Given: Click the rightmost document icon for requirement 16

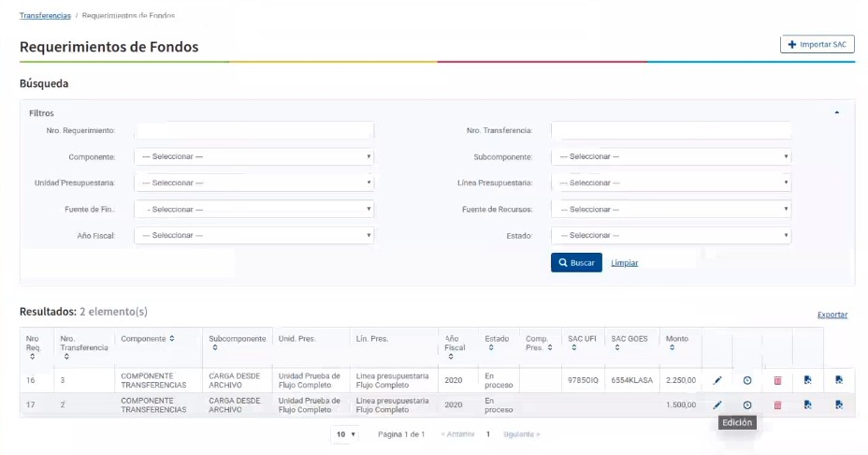Looking at the screenshot, I should tap(839, 380).
